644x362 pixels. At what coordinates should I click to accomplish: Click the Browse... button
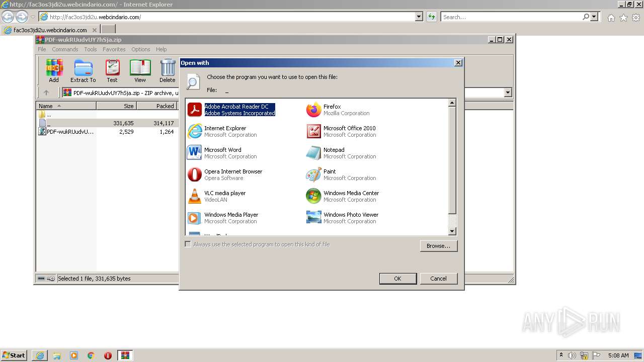[x=438, y=246]
